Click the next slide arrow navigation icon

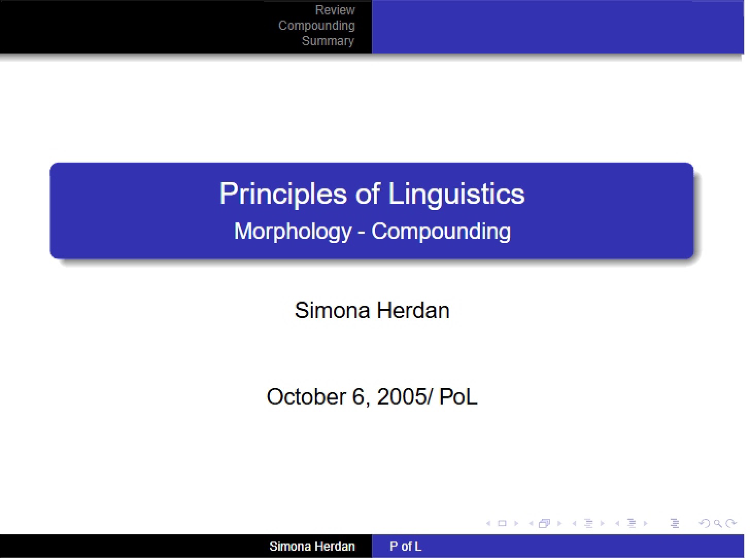pos(516,523)
